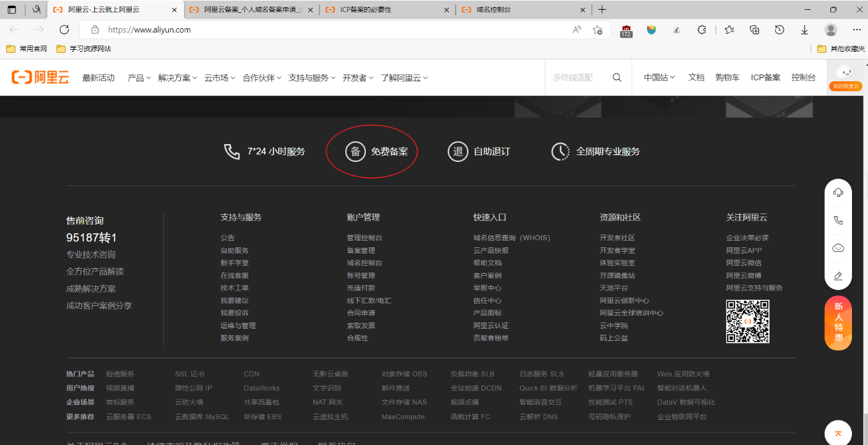This screenshot has width=868, height=445.
Task: Open 文档 in the header
Action: click(x=696, y=78)
